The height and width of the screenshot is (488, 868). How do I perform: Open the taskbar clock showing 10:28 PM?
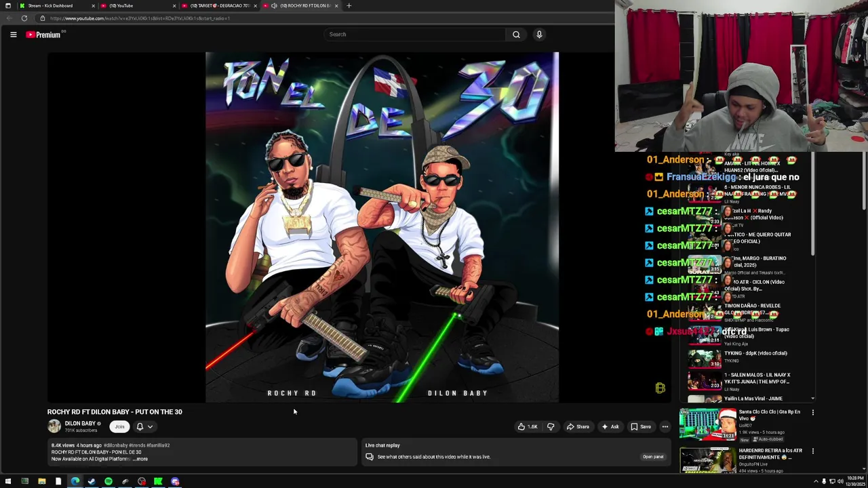856,482
